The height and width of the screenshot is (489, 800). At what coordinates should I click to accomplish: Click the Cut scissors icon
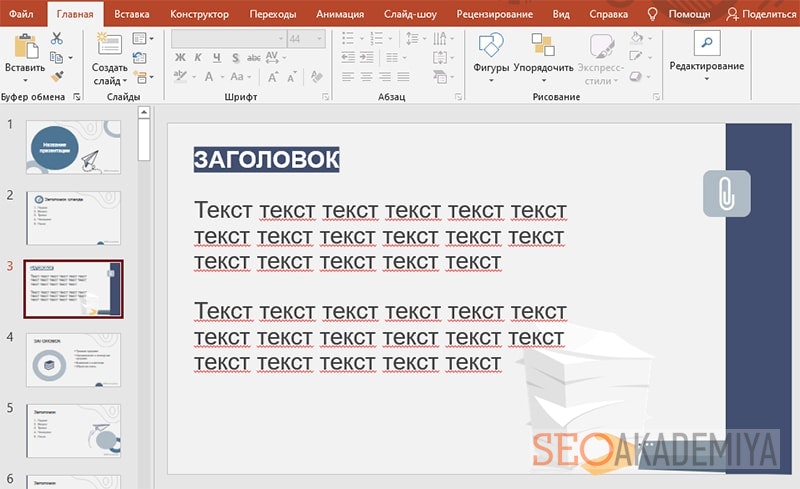(57, 38)
